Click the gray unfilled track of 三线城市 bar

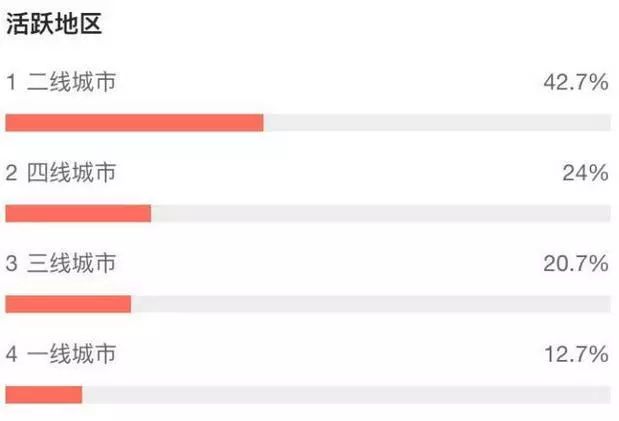pos(370,304)
